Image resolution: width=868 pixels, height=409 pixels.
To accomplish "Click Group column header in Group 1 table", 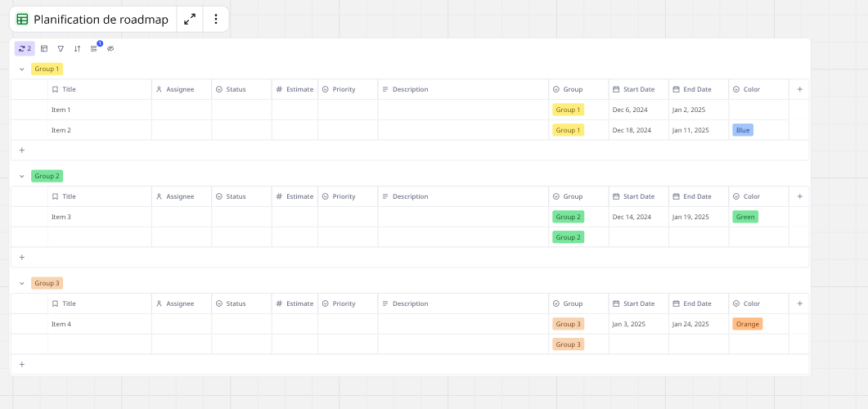I will [x=578, y=89].
